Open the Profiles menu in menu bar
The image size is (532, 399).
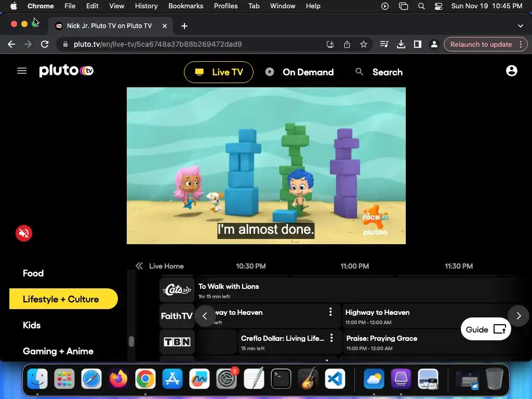coord(225,6)
